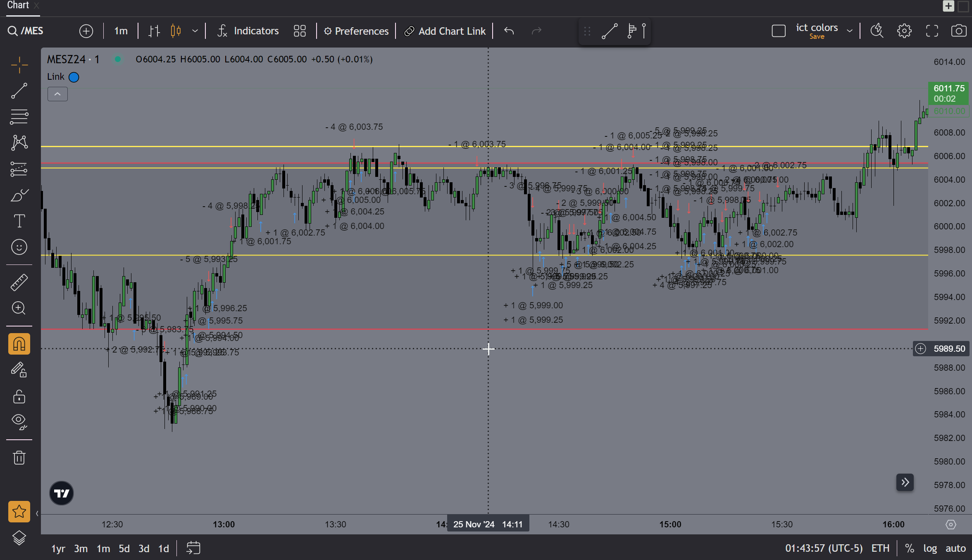
Task: Expand chart style dropdown arrow
Action: tap(195, 31)
